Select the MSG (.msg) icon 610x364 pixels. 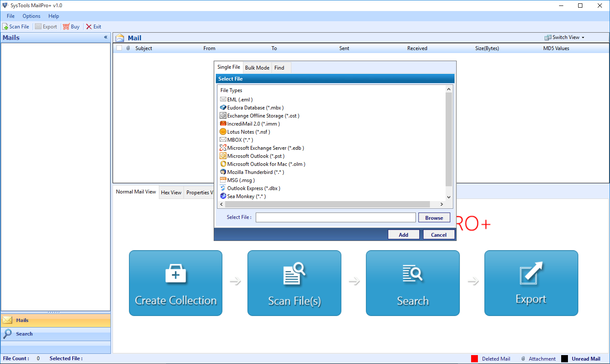223,180
